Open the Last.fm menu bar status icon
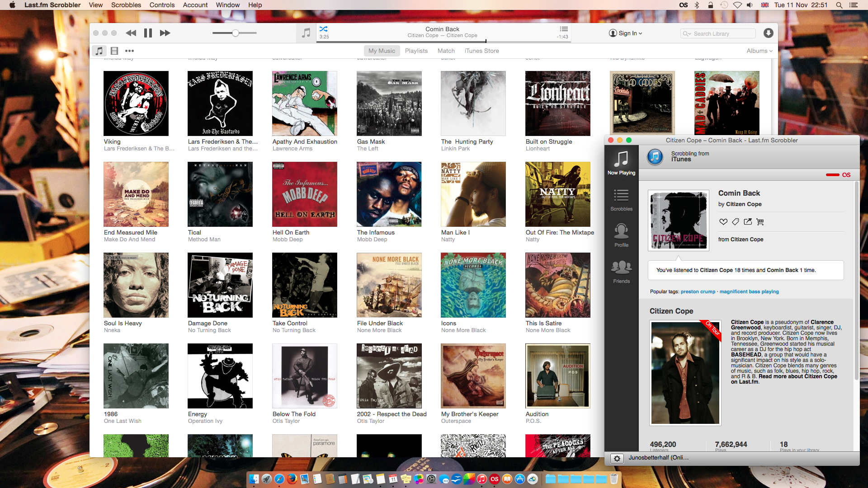868x488 pixels. pos(684,5)
